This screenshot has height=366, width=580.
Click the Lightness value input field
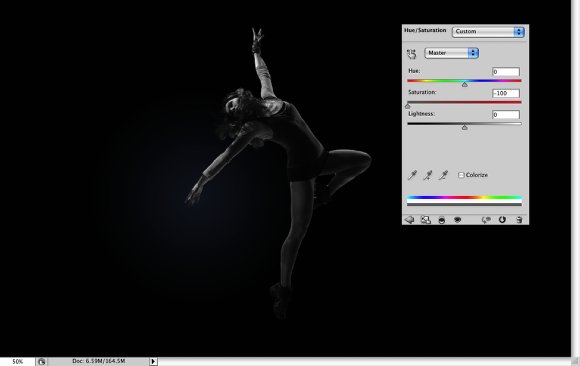point(506,114)
